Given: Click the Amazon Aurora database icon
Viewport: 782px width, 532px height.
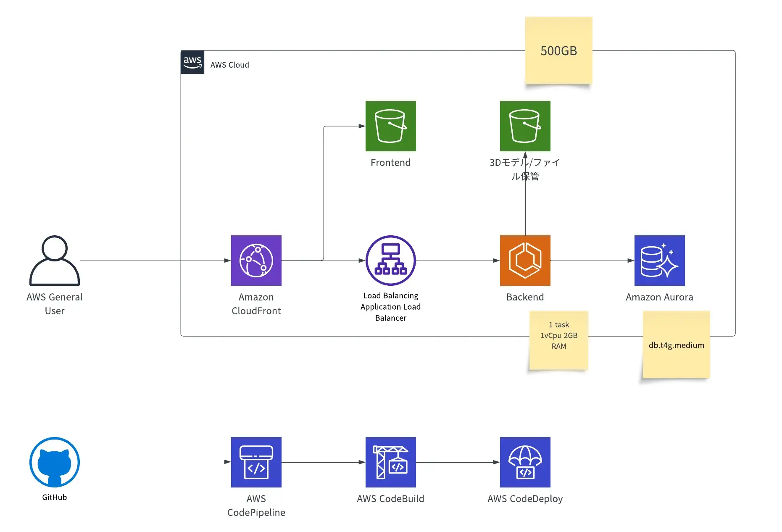Looking at the screenshot, I should pyautogui.click(x=659, y=260).
